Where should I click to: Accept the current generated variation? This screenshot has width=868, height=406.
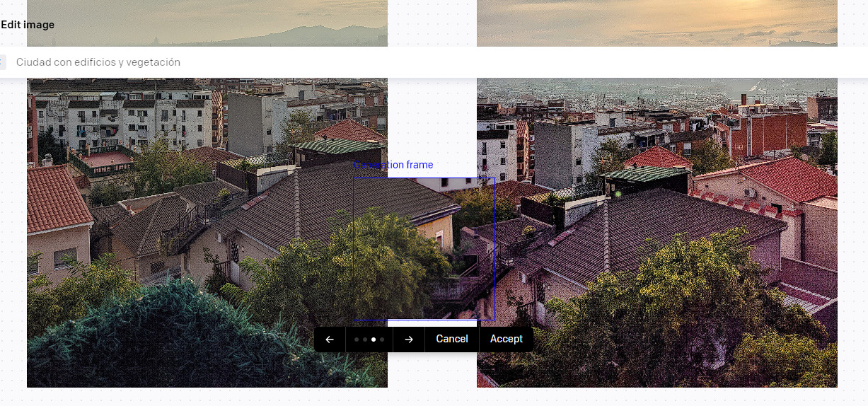click(506, 340)
